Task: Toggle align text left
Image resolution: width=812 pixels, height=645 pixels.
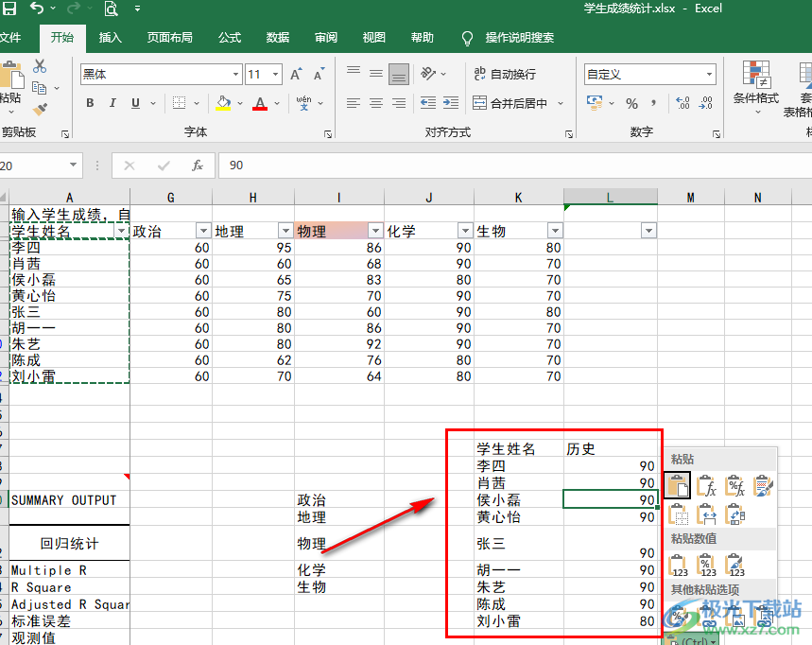Action: [x=354, y=103]
